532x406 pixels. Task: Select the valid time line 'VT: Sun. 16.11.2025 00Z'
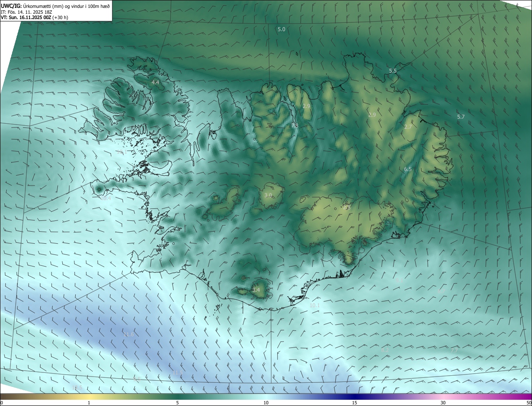tap(26, 17)
